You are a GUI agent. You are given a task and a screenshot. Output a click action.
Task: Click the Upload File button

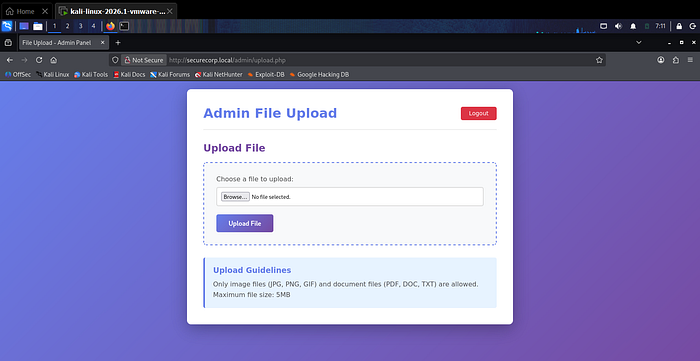(245, 223)
